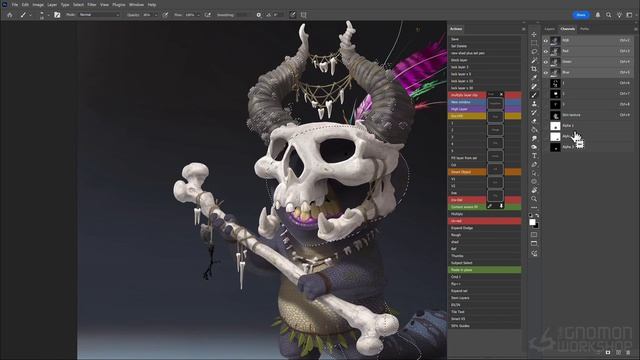Click the brush angle input field
640x360 pixels.
click(x=277, y=15)
